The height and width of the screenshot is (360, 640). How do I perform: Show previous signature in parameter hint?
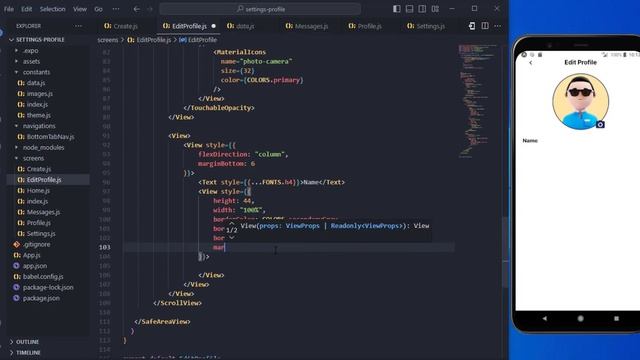(x=231, y=224)
